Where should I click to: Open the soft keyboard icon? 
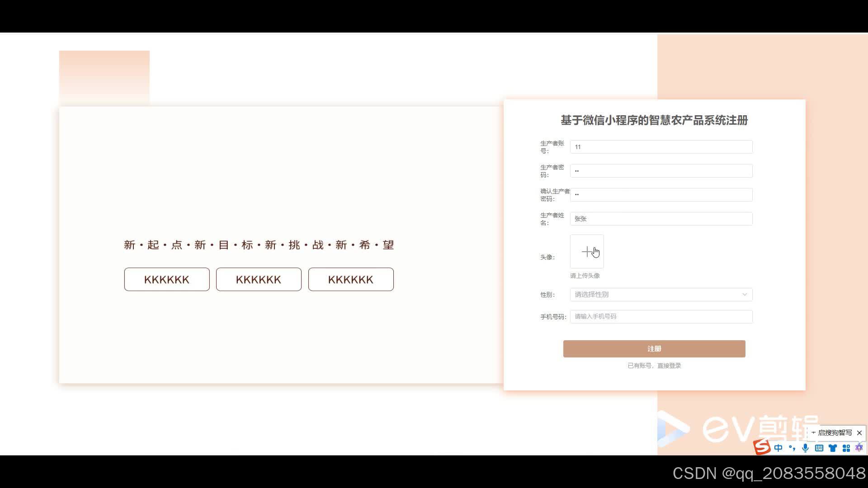pyautogui.click(x=819, y=448)
